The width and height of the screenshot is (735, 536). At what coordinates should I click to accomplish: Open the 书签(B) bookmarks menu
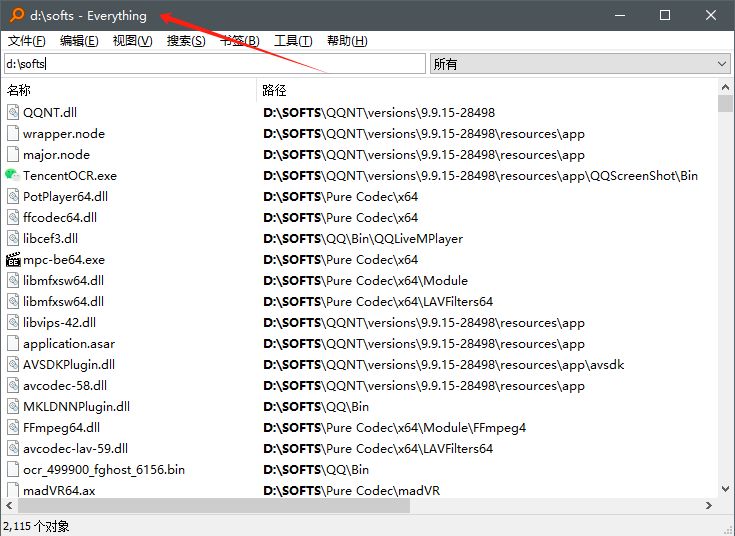click(240, 41)
